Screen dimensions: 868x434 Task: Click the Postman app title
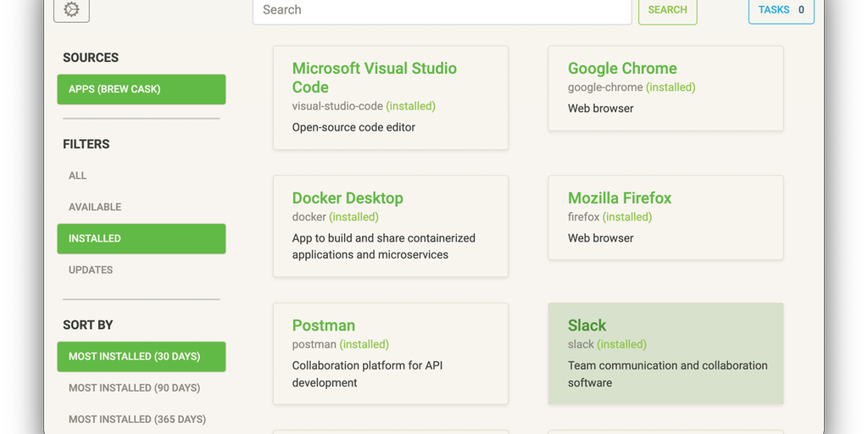pyautogui.click(x=323, y=325)
